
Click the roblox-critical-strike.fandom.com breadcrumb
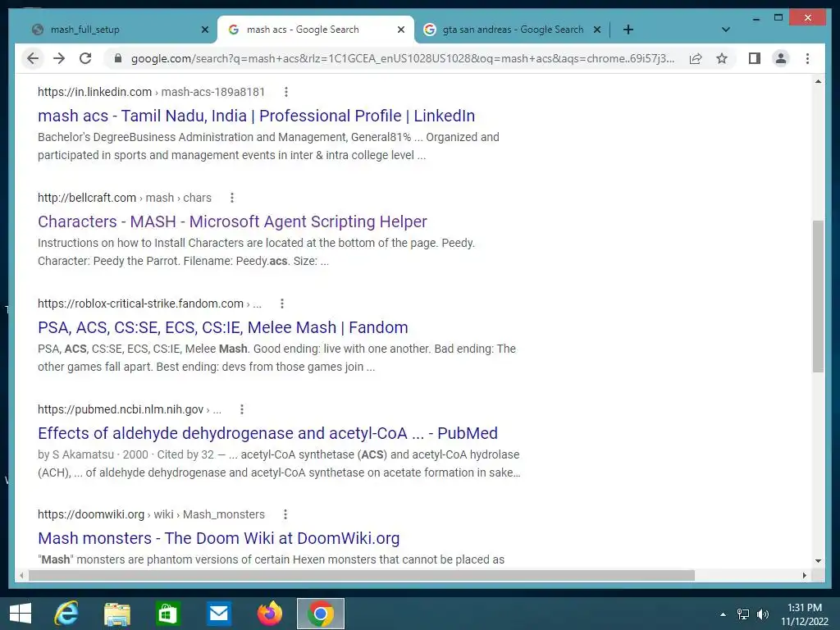149,304
